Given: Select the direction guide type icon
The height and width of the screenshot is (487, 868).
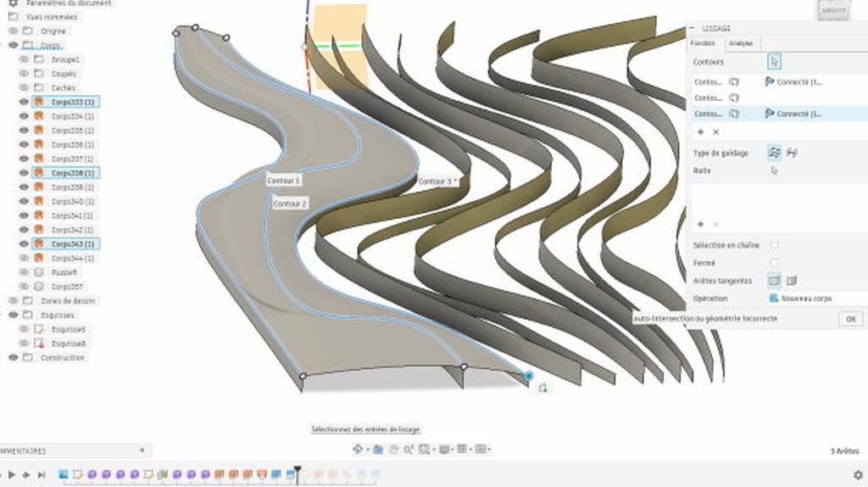Looking at the screenshot, I should point(774,153).
